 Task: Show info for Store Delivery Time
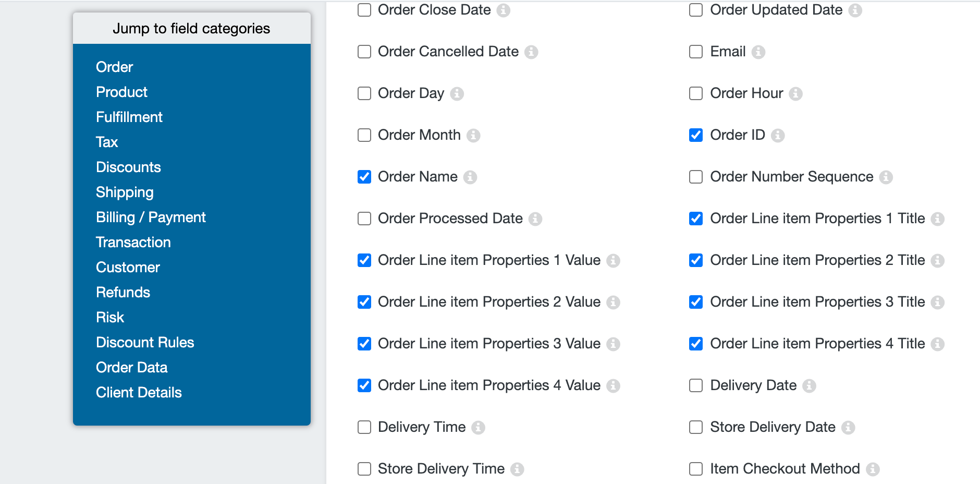[517, 469]
